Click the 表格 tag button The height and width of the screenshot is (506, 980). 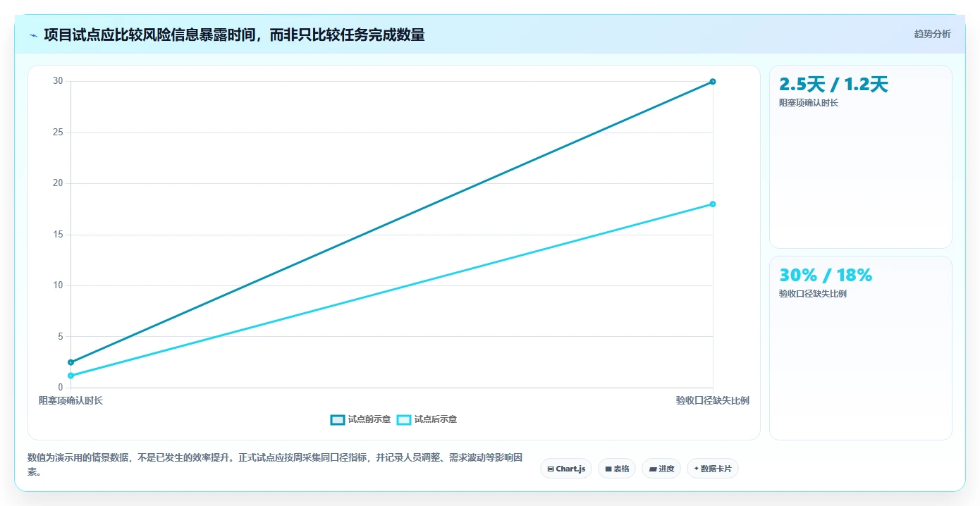tap(617, 469)
